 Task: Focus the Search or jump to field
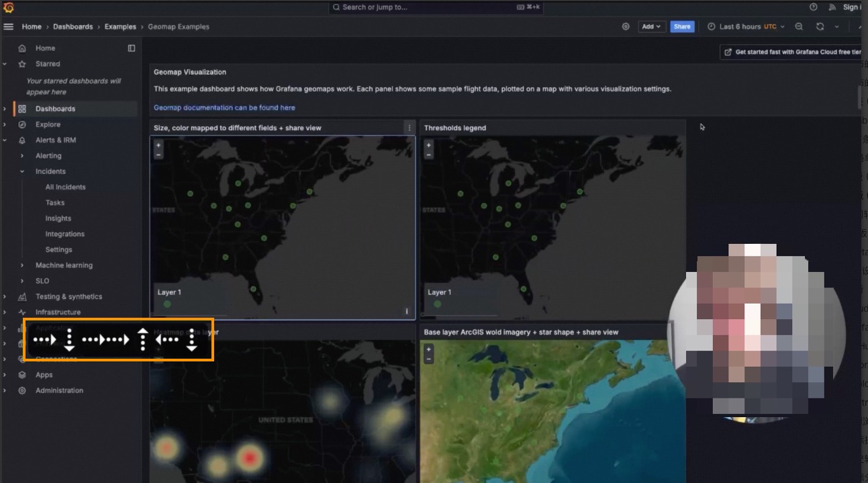click(436, 7)
